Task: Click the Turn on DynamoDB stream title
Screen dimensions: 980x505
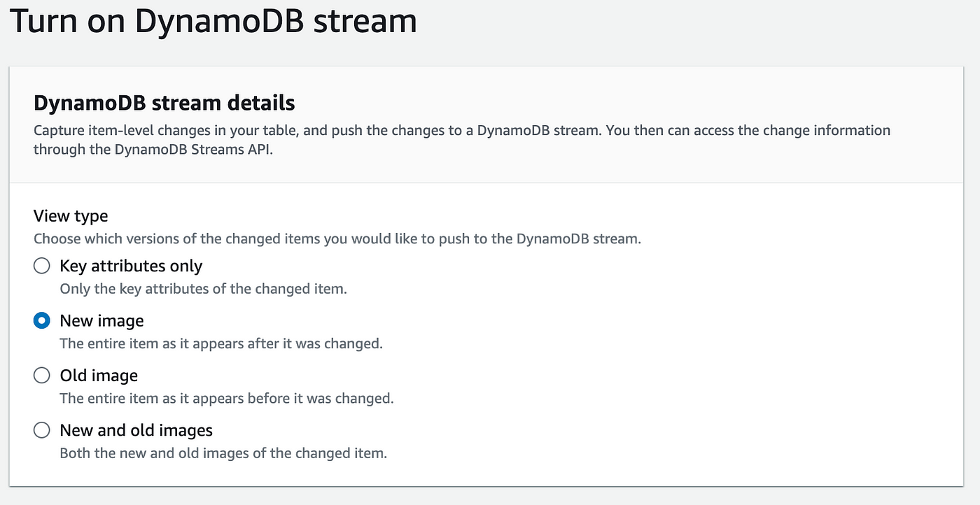Action: coord(212,21)
